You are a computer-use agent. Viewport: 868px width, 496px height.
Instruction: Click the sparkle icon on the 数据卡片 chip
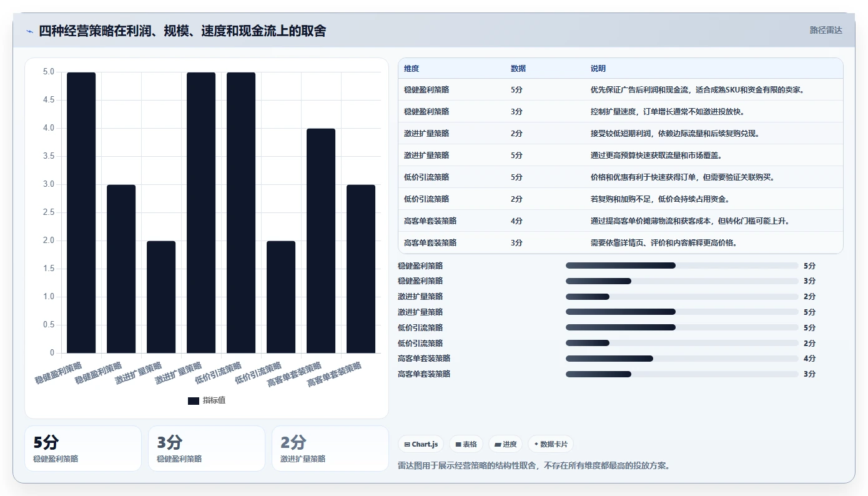pyautogui.click(x=536, y=445)
